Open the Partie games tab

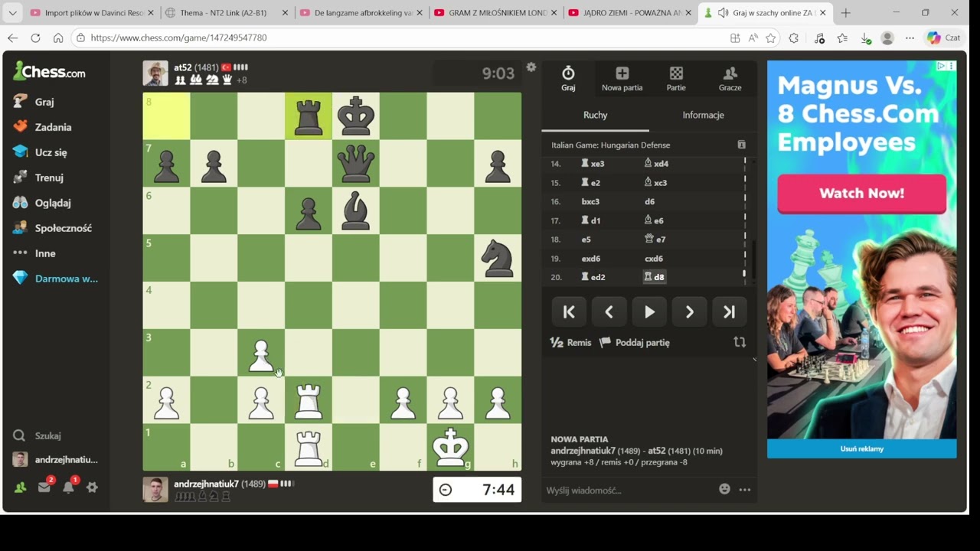pyautogui.click(x=676, y=78)
